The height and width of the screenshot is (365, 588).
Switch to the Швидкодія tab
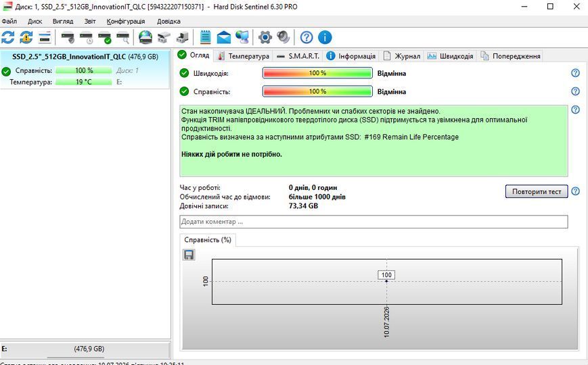451,56
